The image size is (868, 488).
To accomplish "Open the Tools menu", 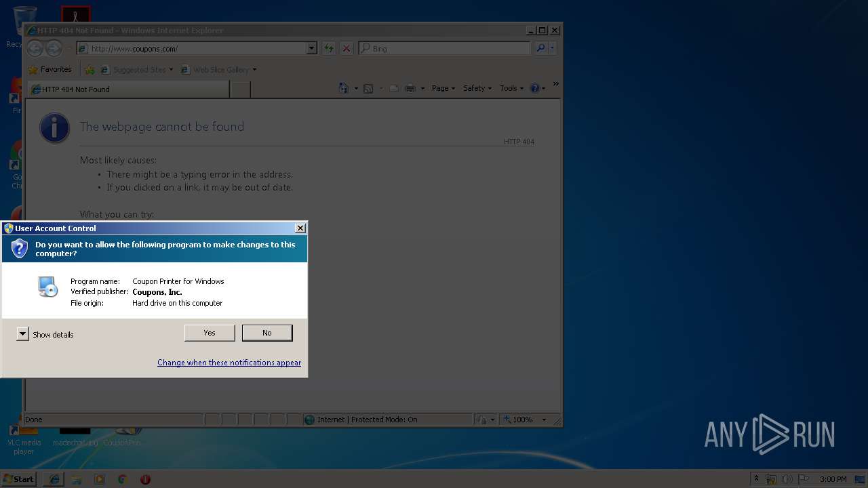I will [511, 88].
